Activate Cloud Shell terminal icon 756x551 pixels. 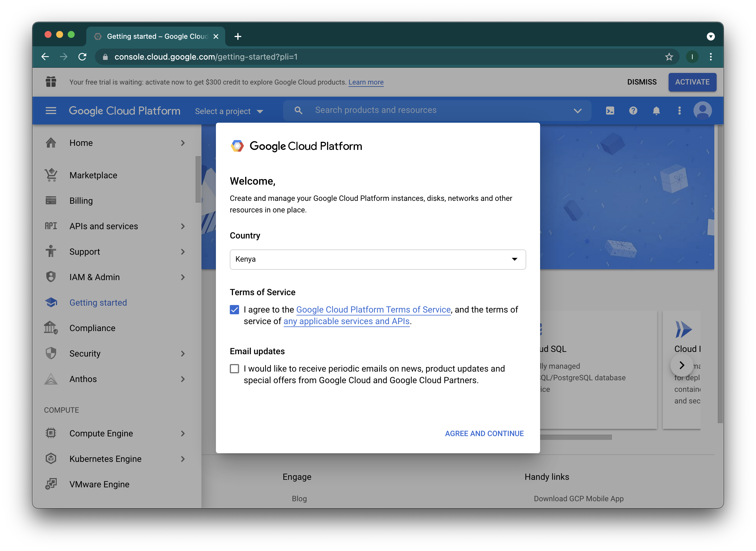610,111
